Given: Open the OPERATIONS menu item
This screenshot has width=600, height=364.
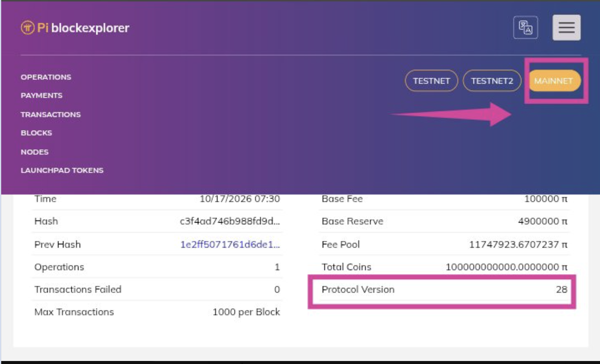Looking at the screenshot, I should 46,77.
